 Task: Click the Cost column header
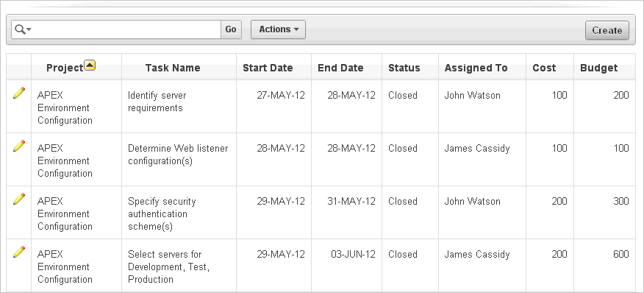(544, 68)
